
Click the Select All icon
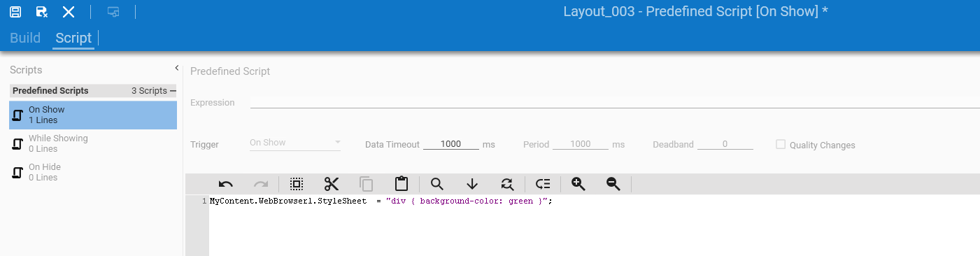coord(297,184)
